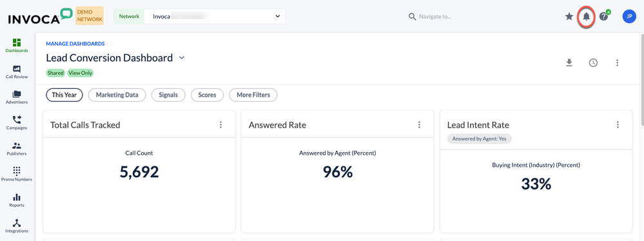Select the This Year filter
Viewport: 644px width, 241px height.
[64, 95]
